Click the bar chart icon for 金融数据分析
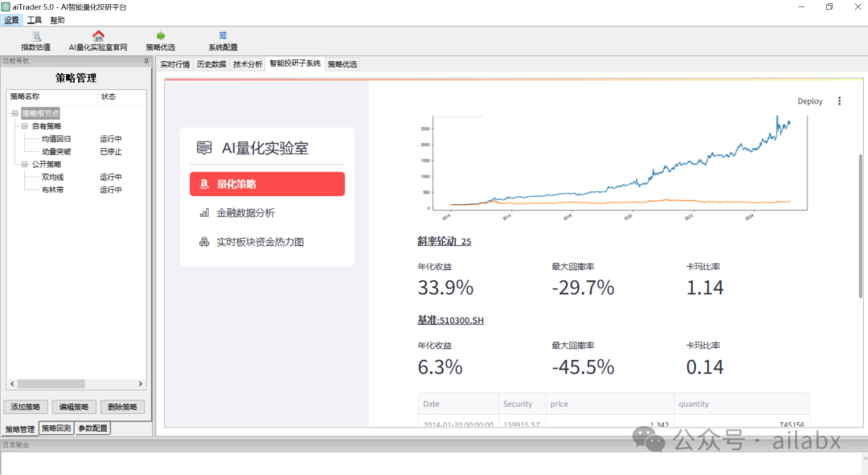This screenshot has height=475, width=868. pyautogui.click(x=204, y=213)
